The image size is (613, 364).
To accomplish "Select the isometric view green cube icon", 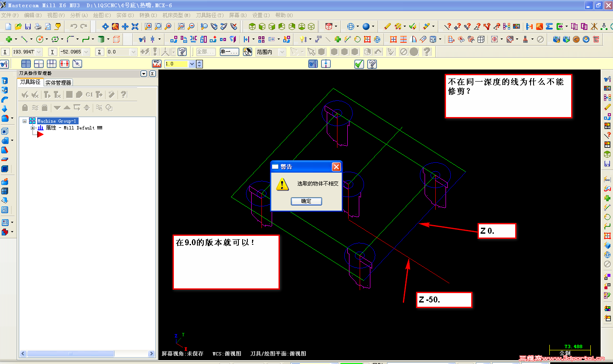I will tap(311, 26).
